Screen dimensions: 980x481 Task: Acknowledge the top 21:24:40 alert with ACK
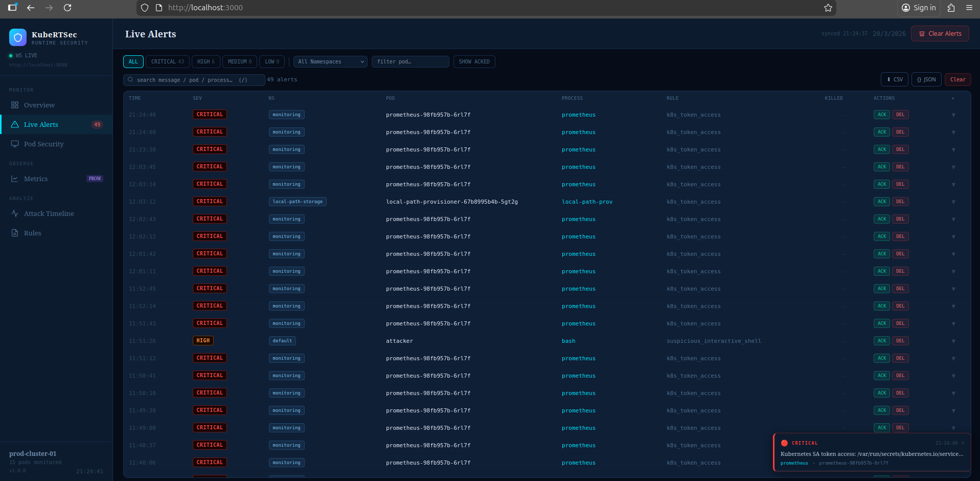[x=881, y=115]
